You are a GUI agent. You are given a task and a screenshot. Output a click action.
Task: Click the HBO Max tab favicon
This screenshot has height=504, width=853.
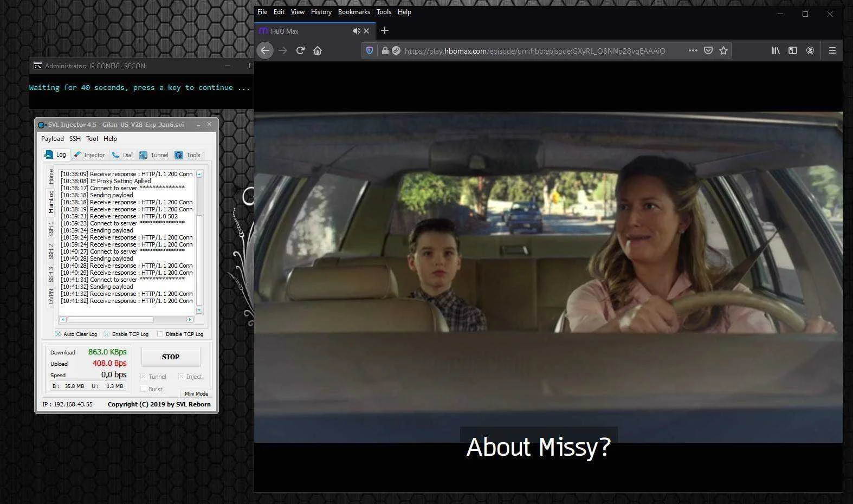point(263,31)
